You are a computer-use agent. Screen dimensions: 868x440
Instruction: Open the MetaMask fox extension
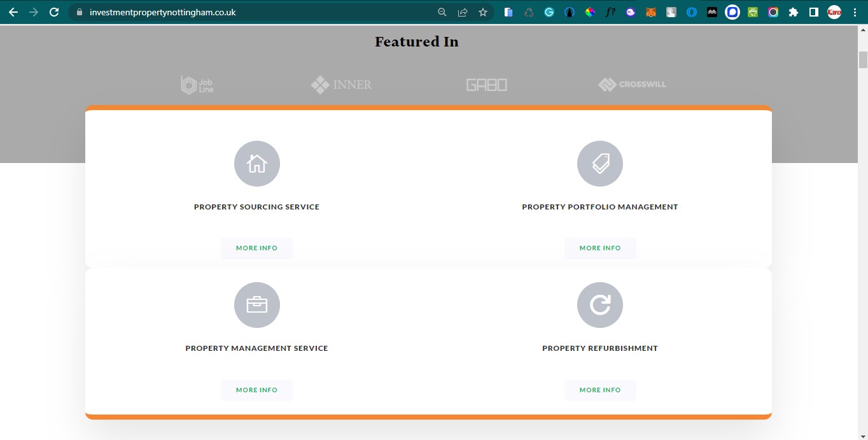point(651,11)
